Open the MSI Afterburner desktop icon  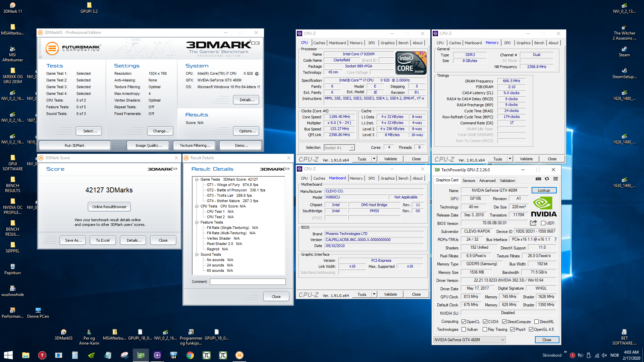tap(13, 54)
